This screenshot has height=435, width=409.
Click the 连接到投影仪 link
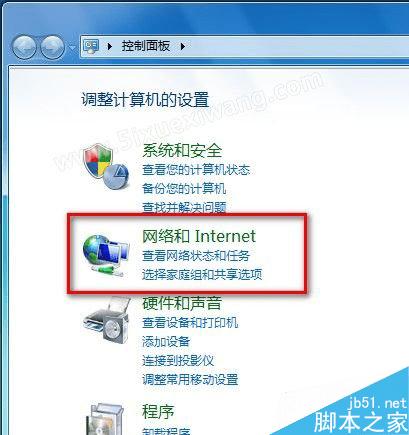coord(178,361)
